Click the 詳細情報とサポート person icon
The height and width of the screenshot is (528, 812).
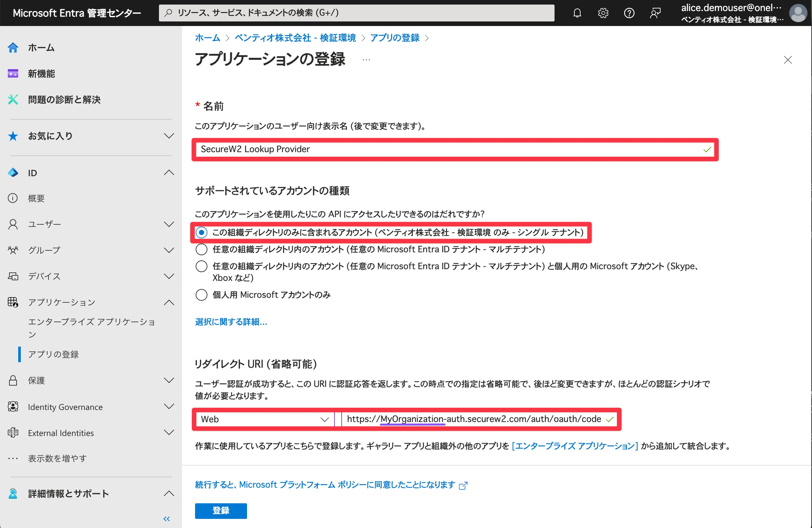(x=13, y=493)
